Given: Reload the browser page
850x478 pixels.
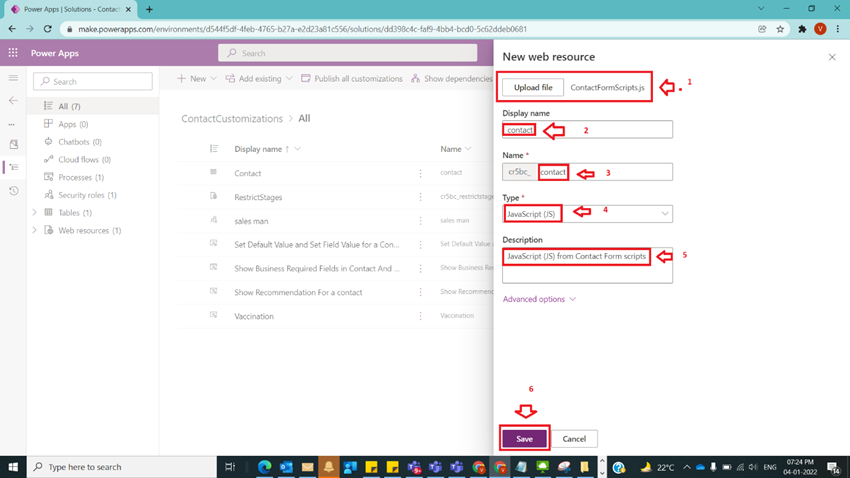Looking at the screenshot, I should (48, 29).
